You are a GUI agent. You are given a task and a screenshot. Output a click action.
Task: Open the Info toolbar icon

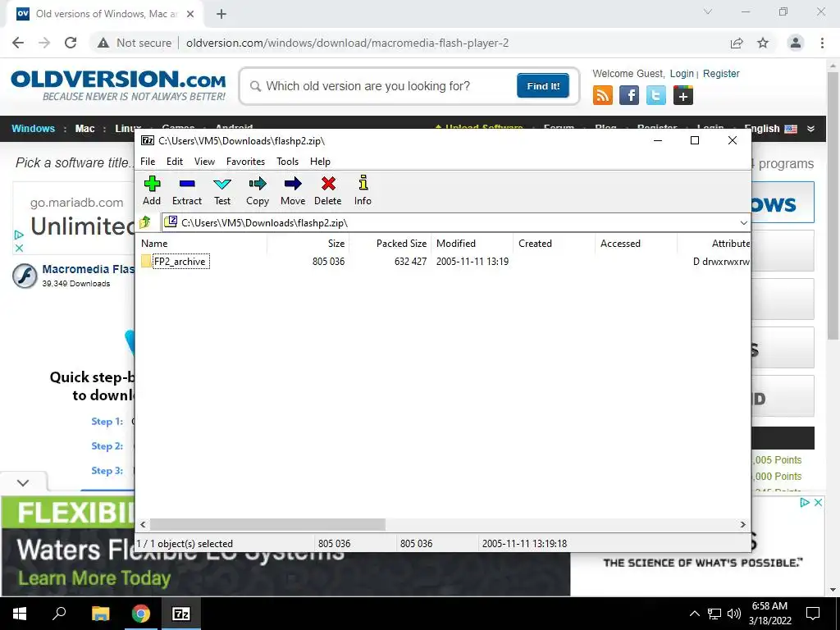point(363,183)
